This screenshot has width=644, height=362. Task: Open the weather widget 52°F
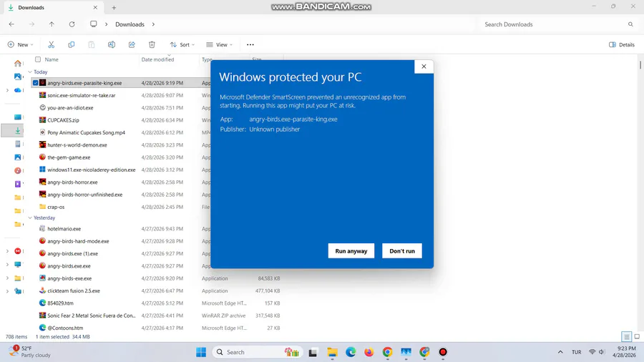point(29,352)
